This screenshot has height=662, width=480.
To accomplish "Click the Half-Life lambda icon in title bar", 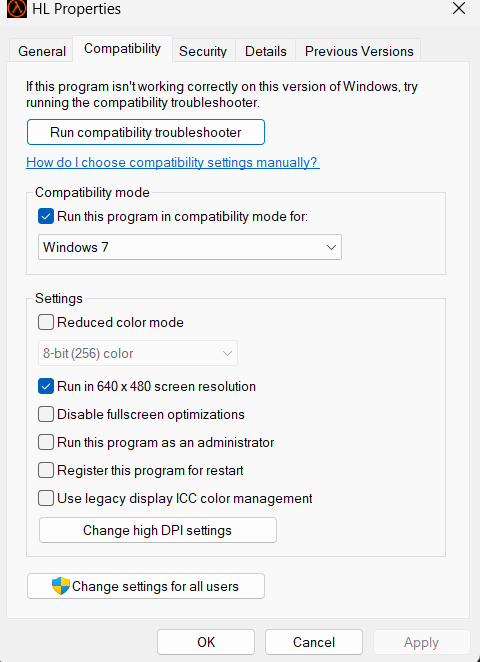I will pos(16,8).
